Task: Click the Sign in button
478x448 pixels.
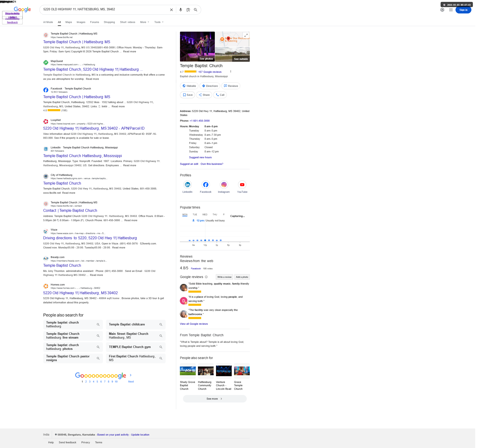Action: coord(466,10)
